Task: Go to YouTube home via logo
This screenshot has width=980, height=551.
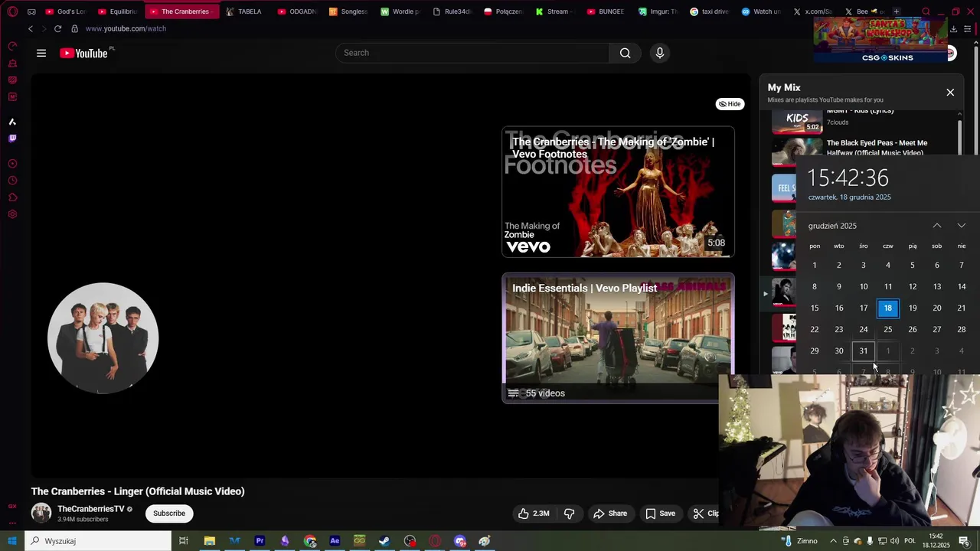Action: [x=83, y=53]
